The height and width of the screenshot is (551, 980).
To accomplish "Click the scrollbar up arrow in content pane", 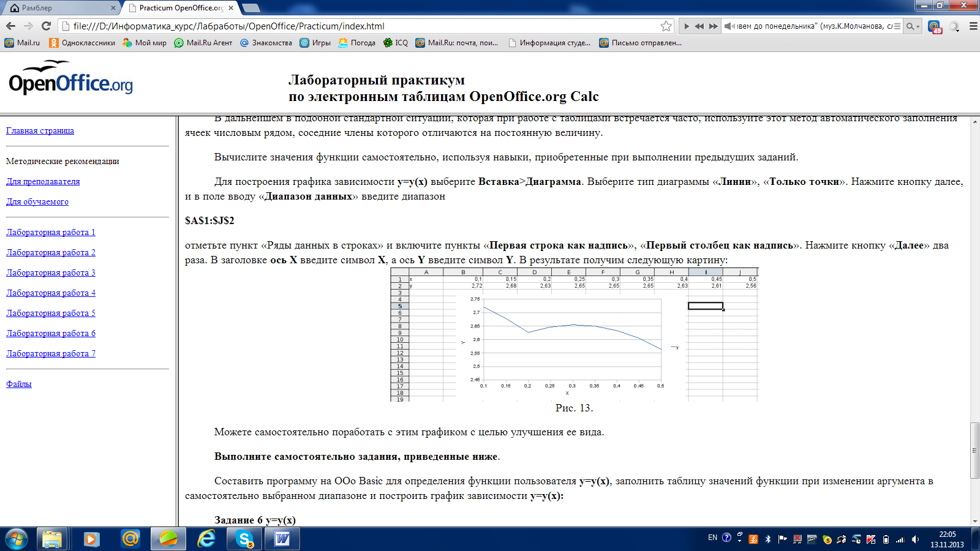I will coord(974,121).
